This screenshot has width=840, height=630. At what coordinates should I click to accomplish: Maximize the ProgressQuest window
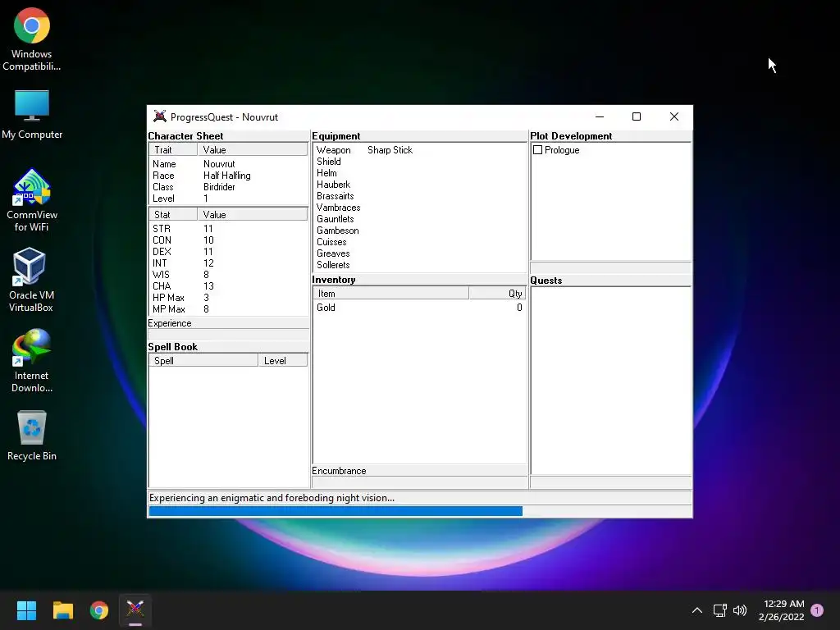point(637,116)
